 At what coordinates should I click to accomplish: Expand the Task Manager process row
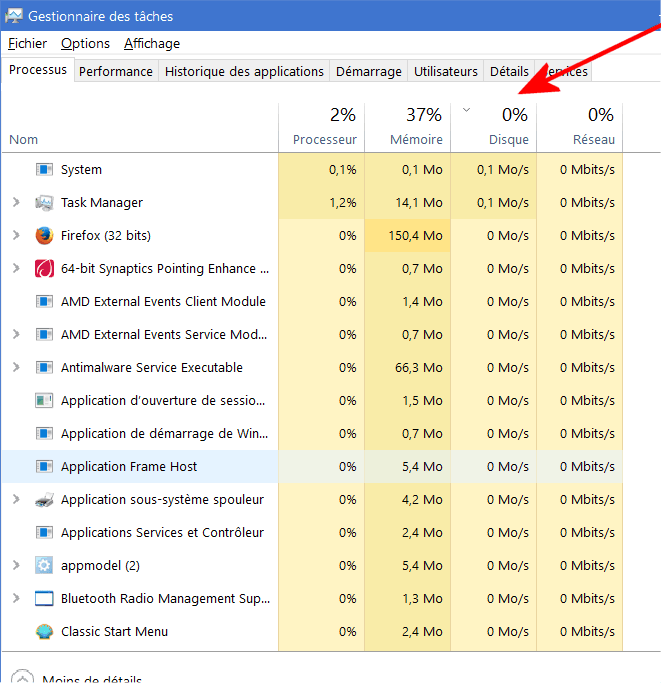16,202
